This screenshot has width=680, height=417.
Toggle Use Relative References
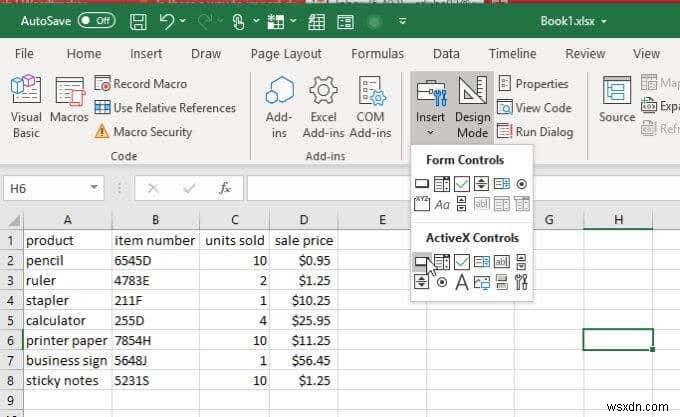[165, 108]
